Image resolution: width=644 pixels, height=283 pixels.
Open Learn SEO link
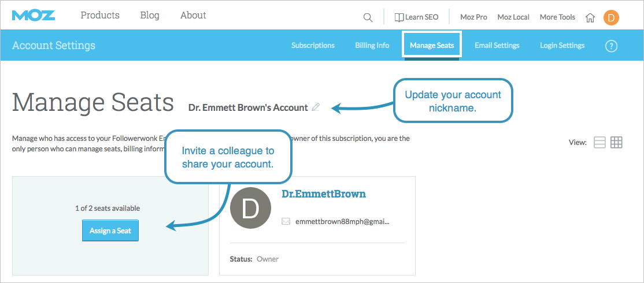click(416, 17)
